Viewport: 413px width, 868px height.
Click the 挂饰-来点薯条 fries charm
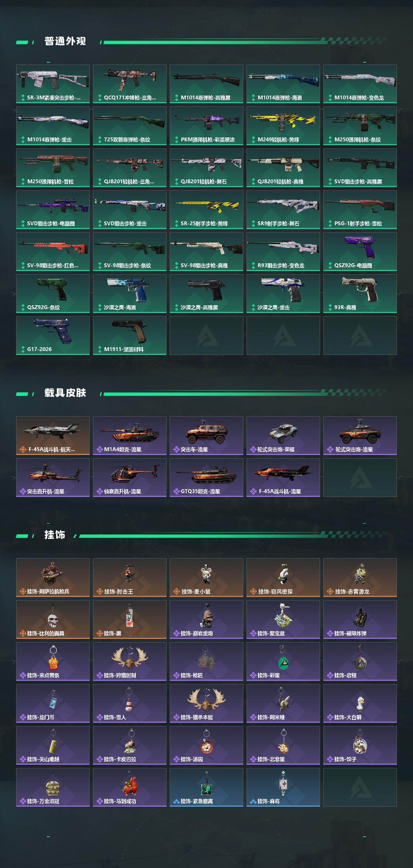(x=53, y=661)
